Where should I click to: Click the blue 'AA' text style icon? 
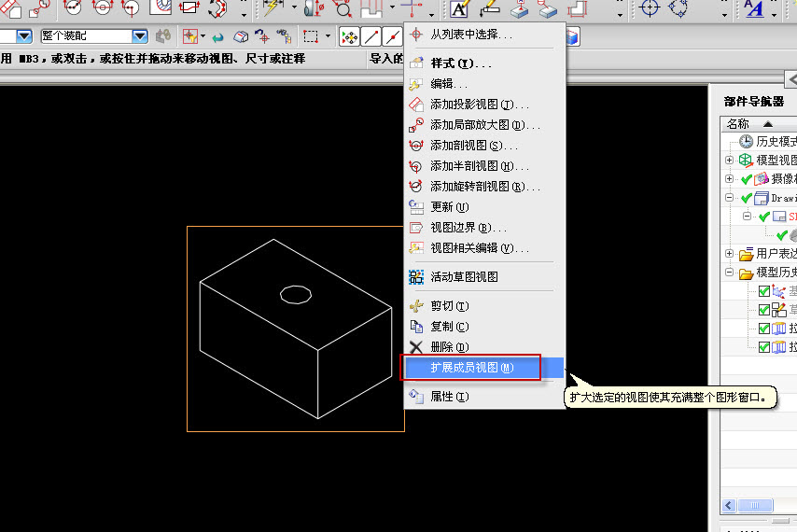click(754, 7)
